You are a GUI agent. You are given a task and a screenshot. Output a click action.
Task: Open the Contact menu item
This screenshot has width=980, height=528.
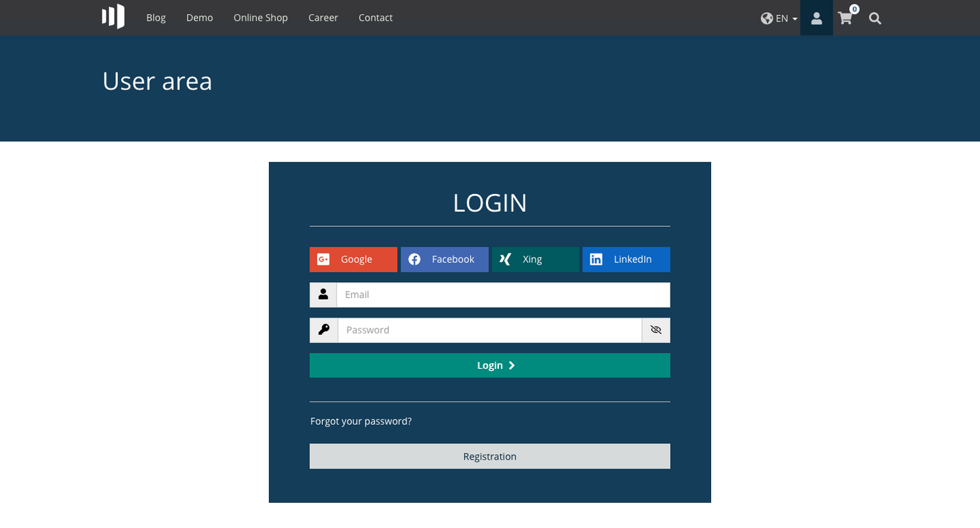point(375,17)
